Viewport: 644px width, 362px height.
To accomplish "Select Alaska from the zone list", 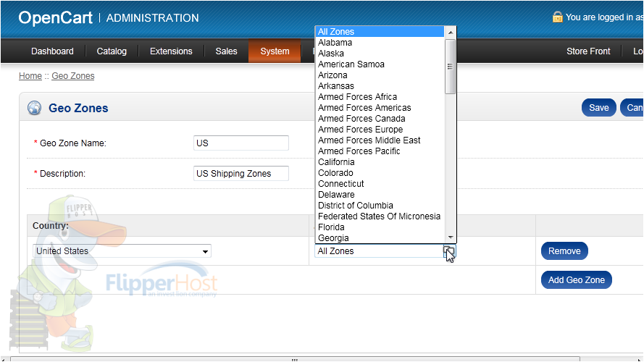I will tap(380, 54).
